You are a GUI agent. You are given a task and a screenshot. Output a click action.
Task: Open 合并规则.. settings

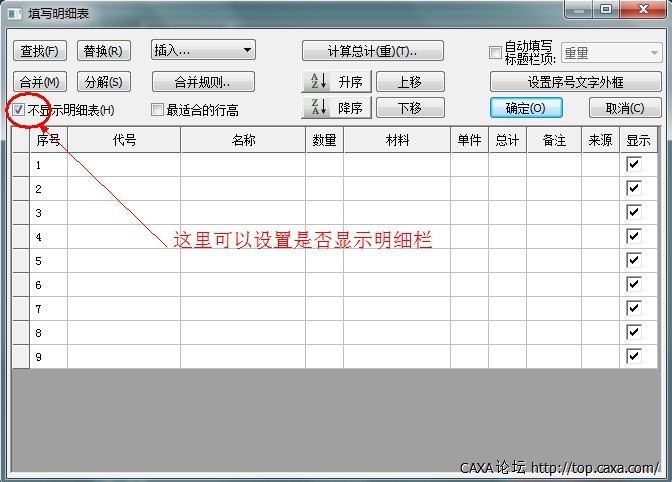coord(203,81)
